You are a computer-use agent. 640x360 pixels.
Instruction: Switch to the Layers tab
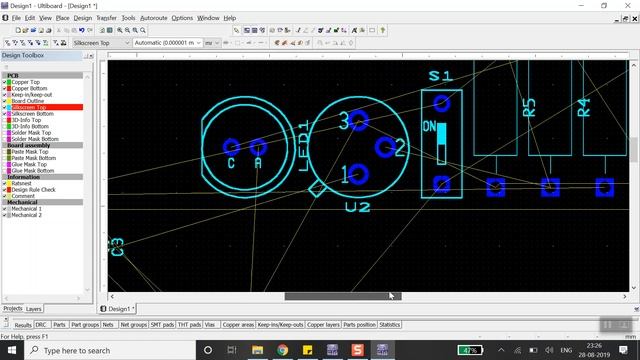pos(33,309)
